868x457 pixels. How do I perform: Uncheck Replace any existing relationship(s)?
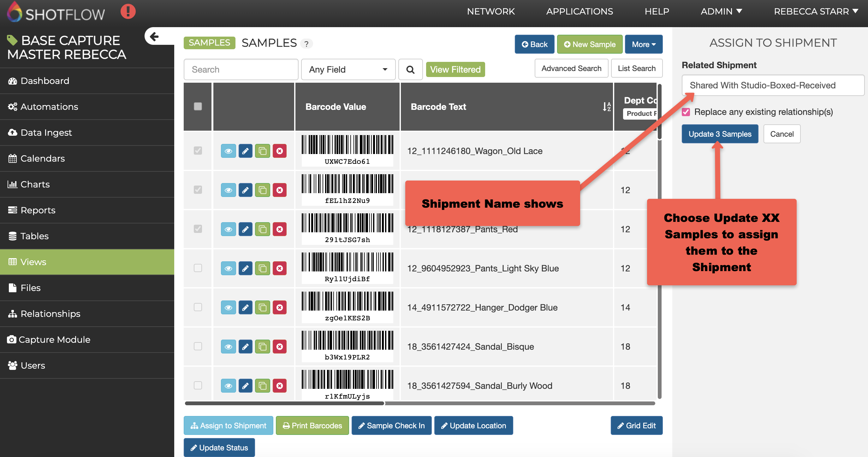[686, 112]
